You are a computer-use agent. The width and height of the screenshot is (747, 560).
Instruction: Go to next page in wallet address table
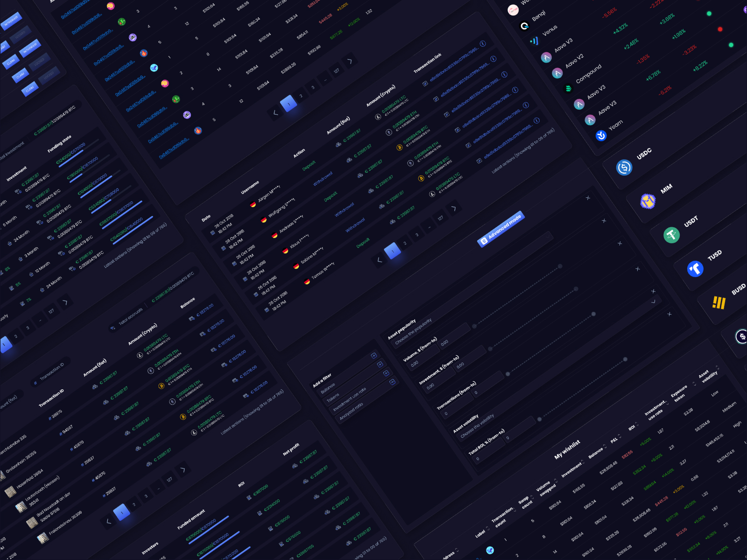point(349,61)
